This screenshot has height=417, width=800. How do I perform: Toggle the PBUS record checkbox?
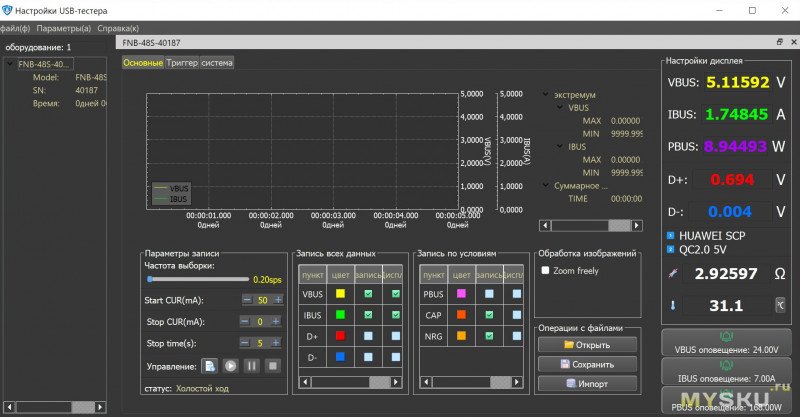tap(487, 294)
